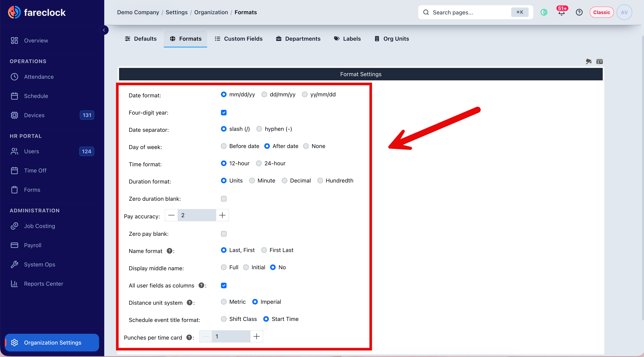Enable the Zero duration blank checkbox
Screen dimensions: 644x357
tap(224, 199)
